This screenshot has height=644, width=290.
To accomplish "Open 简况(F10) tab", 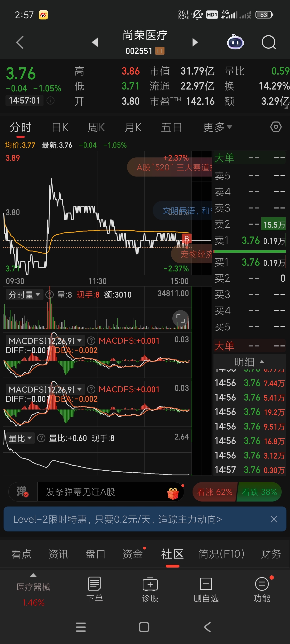I will (222, 554).
